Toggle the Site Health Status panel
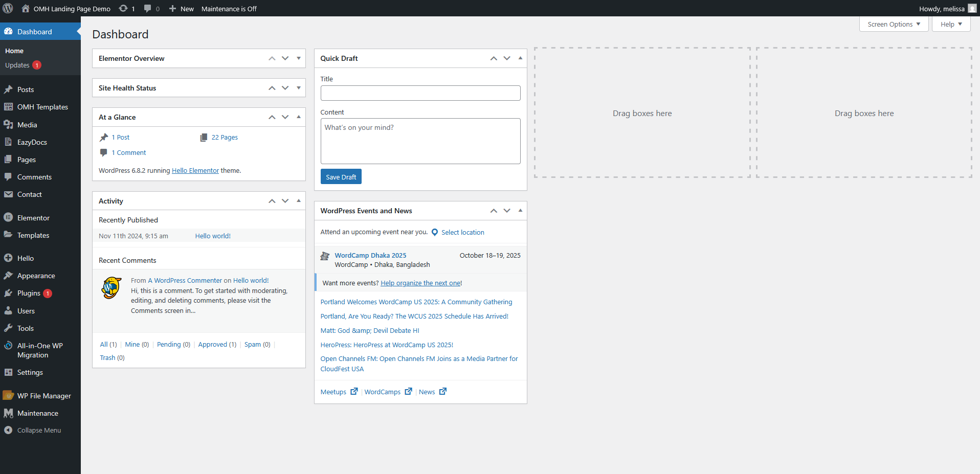The image size is (980, 474). pyautogui.click(x=299, y=88)
